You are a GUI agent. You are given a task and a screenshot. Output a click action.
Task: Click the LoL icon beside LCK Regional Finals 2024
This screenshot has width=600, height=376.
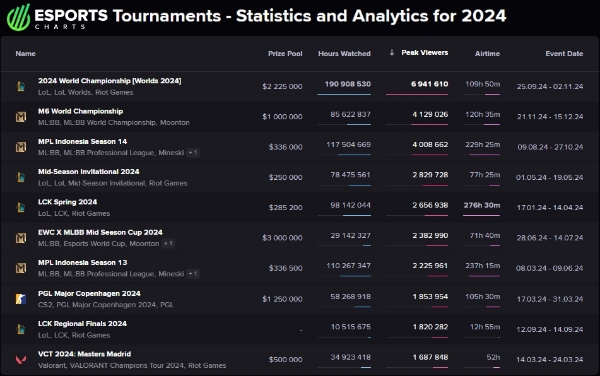[21, 329]
